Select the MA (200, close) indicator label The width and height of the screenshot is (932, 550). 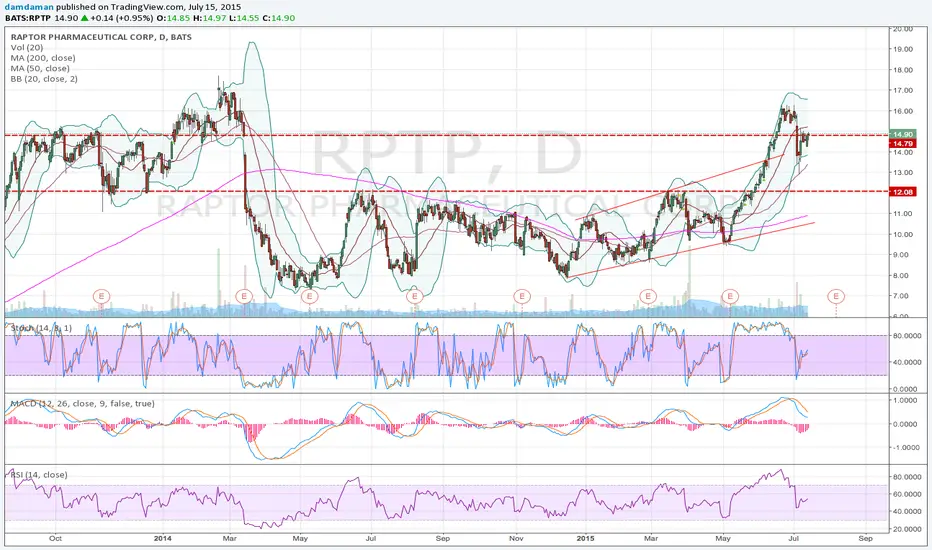click(x=43, y=58)
